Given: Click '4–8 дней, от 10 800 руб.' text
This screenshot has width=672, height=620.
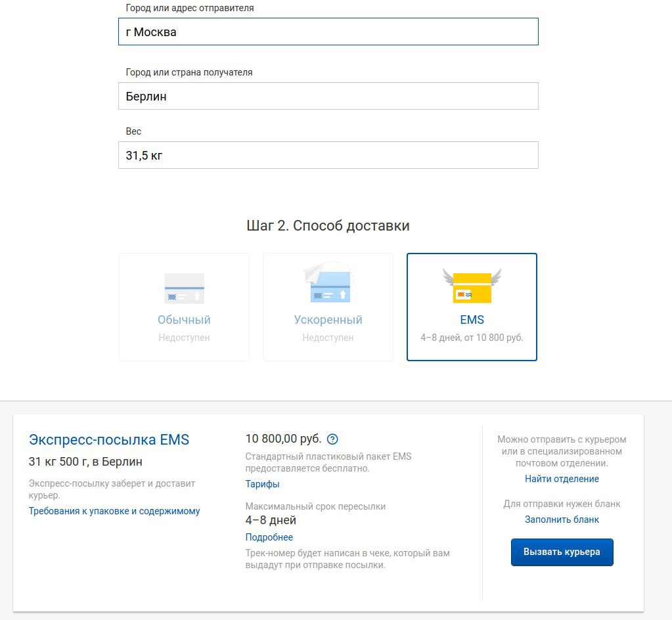Looking at the screenshot, I should (x=472, y=338).
